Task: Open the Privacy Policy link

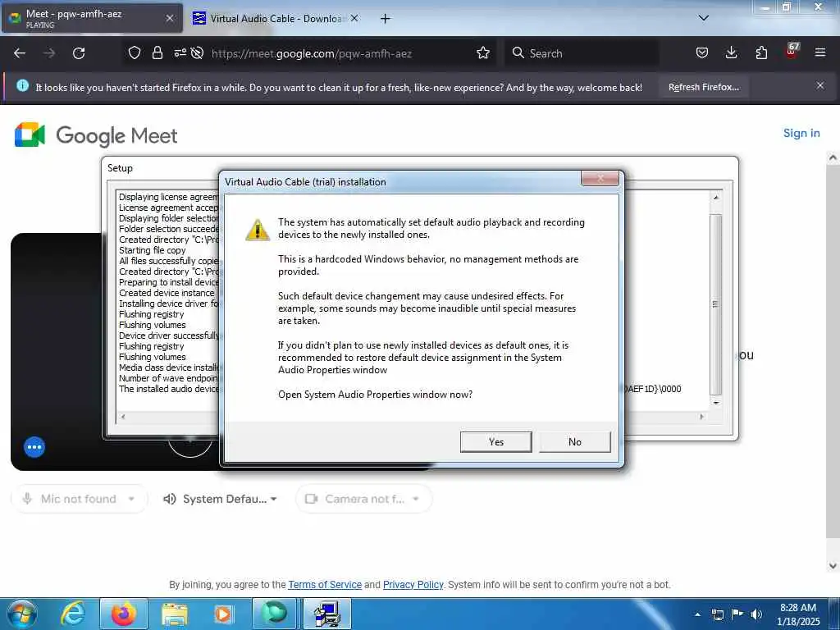Action: [x=413, y=584]
